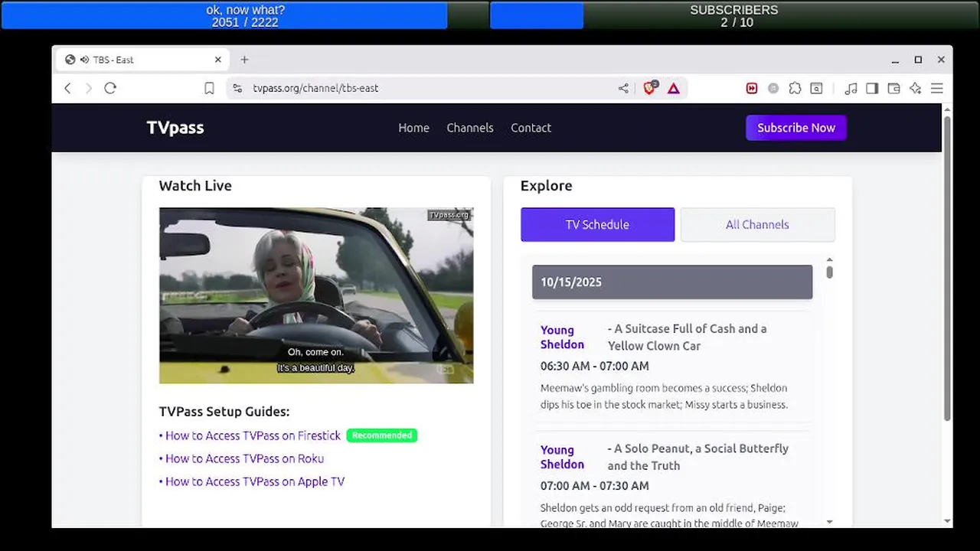Click the search-in-box toolbar icon
This screenshot has width=980, height=551.
point(817,89)
